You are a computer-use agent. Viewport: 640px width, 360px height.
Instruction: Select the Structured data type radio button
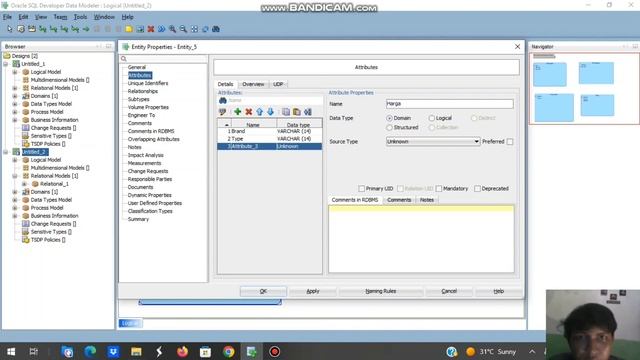(x=389, y=127)
